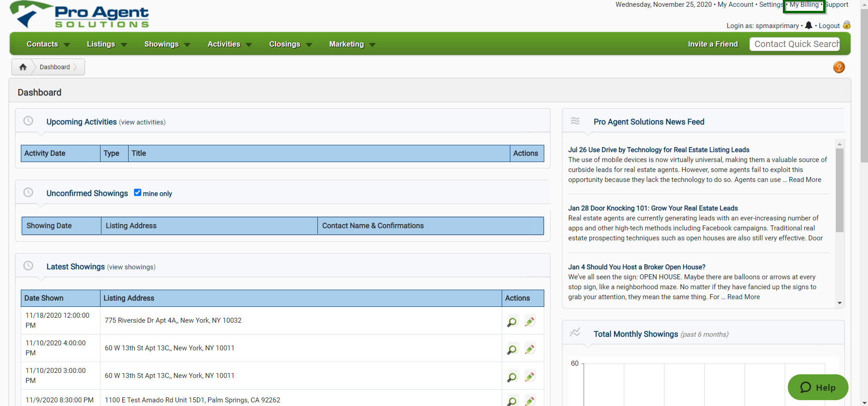868x406 pixels.
Task: Click the Upcoming Activities heading
Action: click(82, 122)
